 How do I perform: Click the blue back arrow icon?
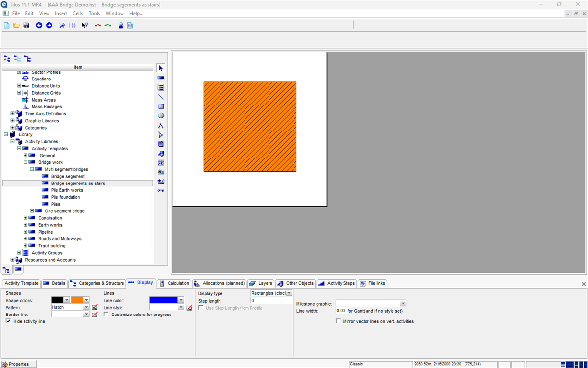[39, 25]
